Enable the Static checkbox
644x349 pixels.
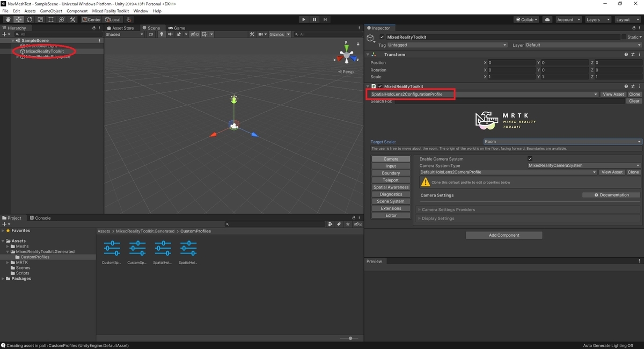coord(624,37)
